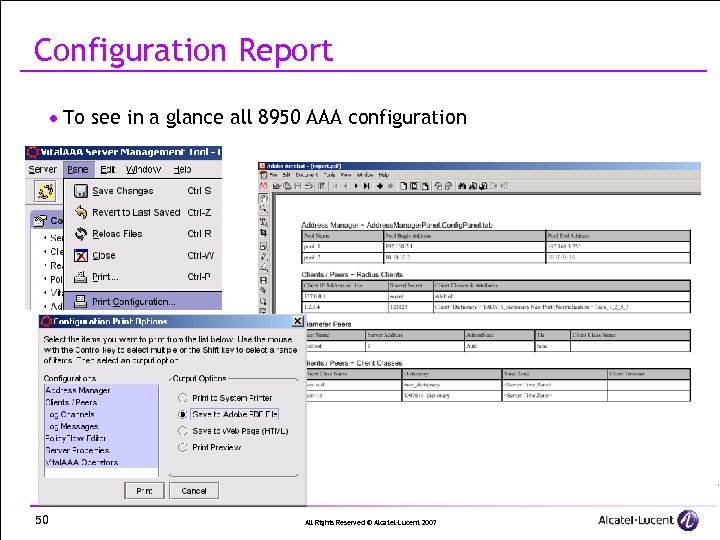Click the Fit Width page icon in Acrobat
Viewport: 720px width, 540px height.
425,186
